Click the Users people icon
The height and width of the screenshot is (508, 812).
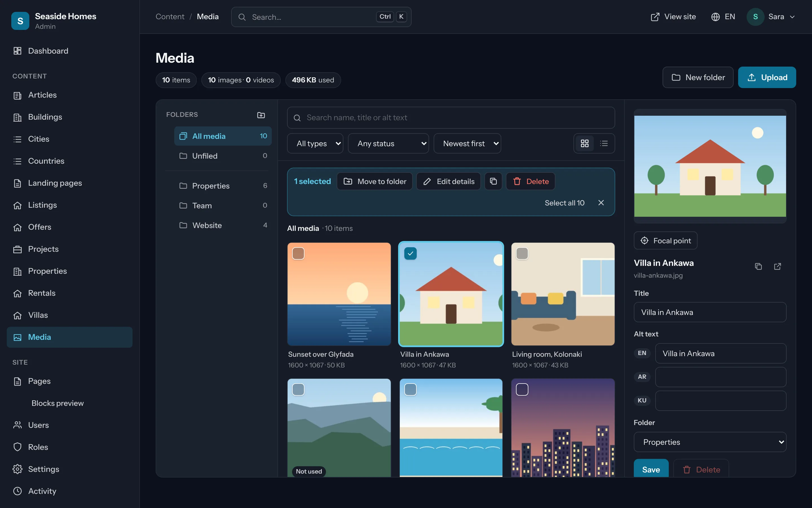(17, 425)
